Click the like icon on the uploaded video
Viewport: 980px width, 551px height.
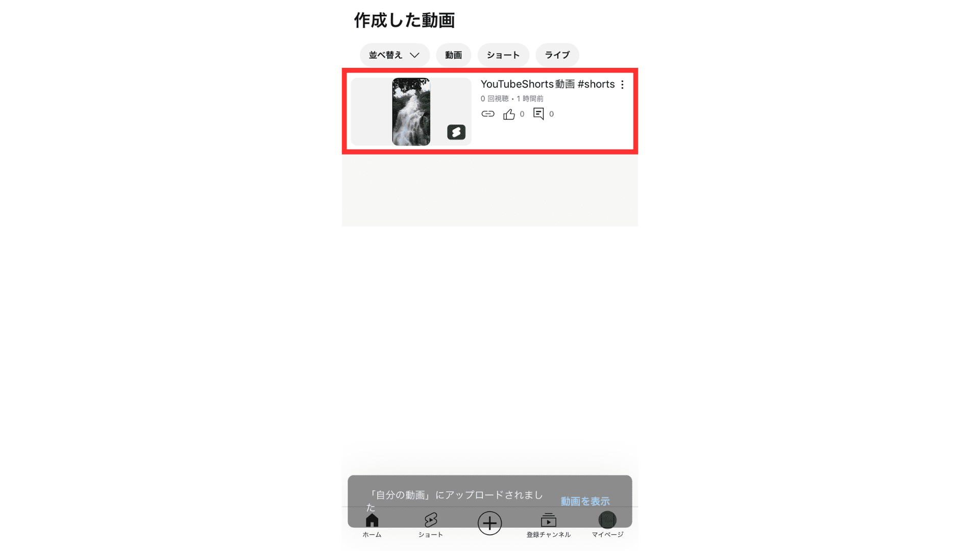click(x=509, y=113)
